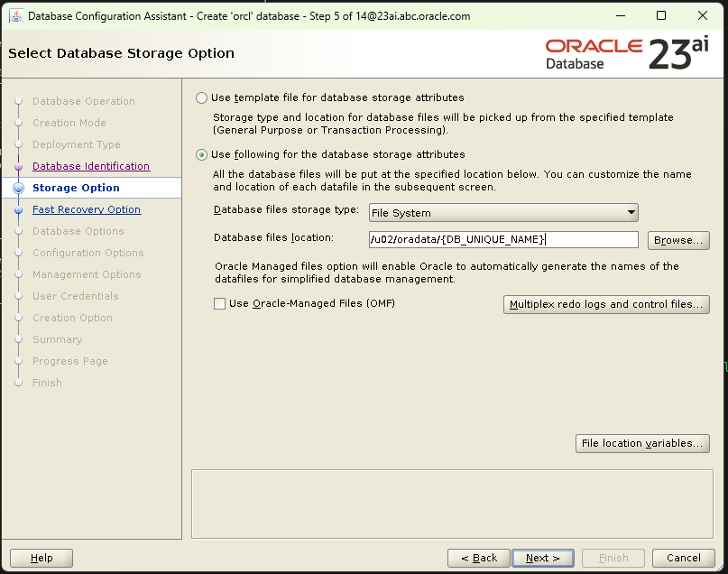Open the Browse dialog for files location
Viewport: 728px width, 574px height.
(677, 239)
